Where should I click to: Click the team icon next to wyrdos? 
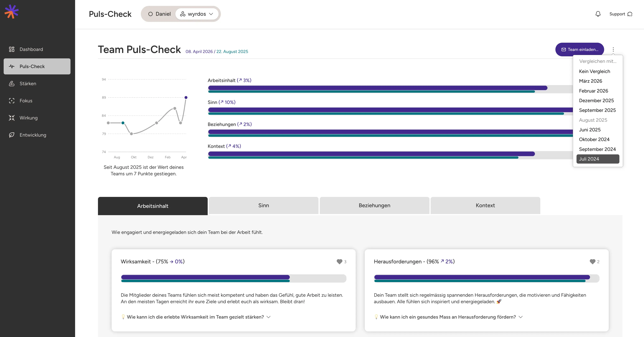click(183, 14)
